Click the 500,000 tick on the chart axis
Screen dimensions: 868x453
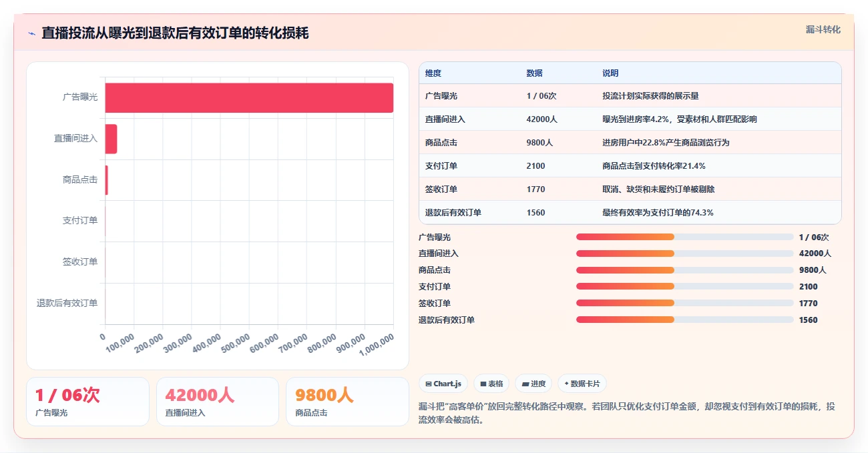pos(235,343)
